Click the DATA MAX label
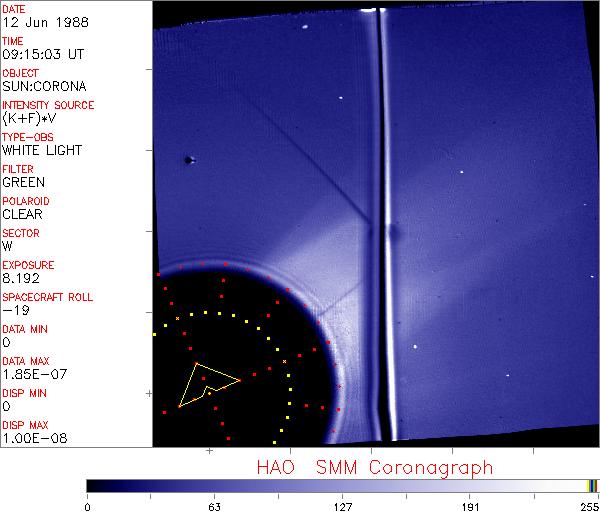This screenshot has height=512, width=600. [x=26, y=361]
